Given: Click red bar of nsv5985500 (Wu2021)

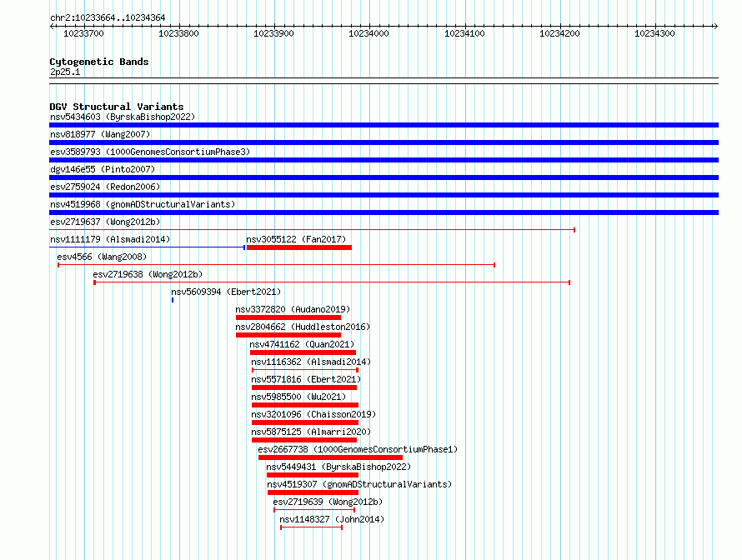Looking at the screenshot, I should (x=305, y=405).
